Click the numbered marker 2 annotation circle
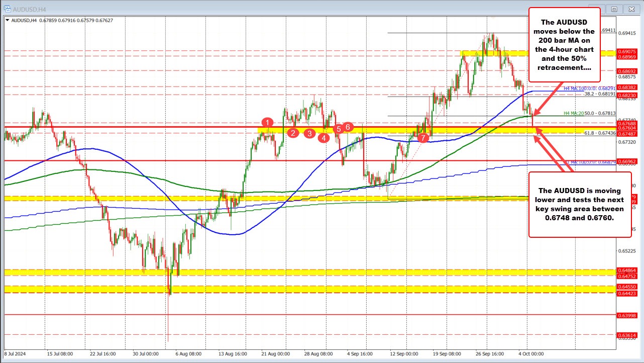The width and height of the screenshot is (644, 363). (293, 133)
